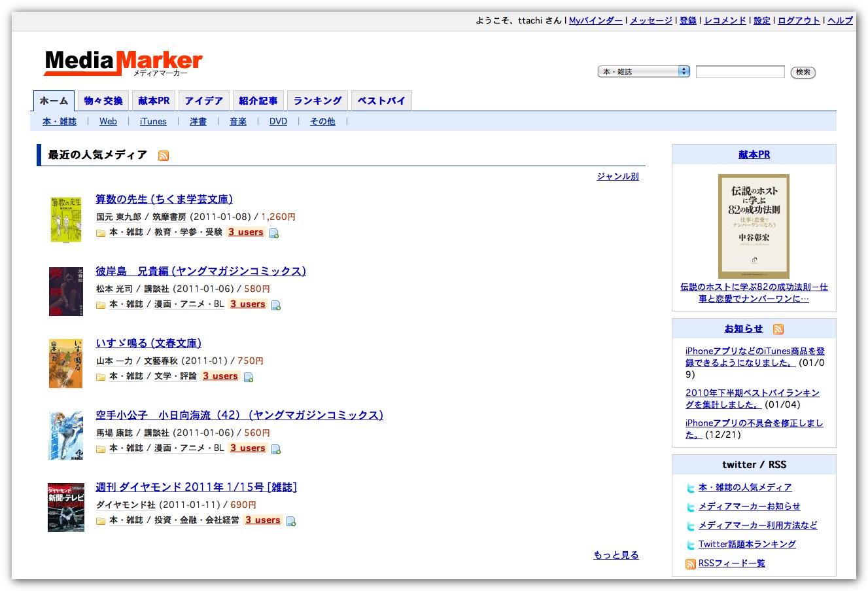Image resolution: width=868 pixels, height=591 pixels.
Task: Switch to the ランキング tab
Action: [x=317, y=101]
